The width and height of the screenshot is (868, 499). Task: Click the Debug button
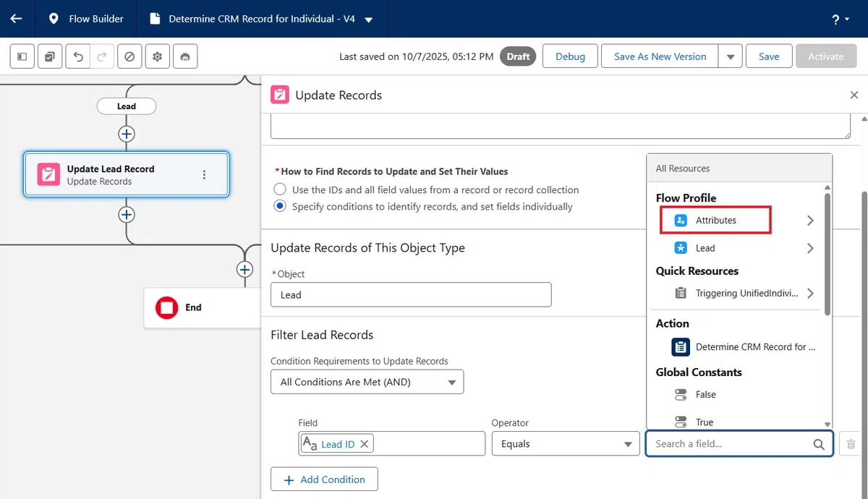tap(570, 56)
